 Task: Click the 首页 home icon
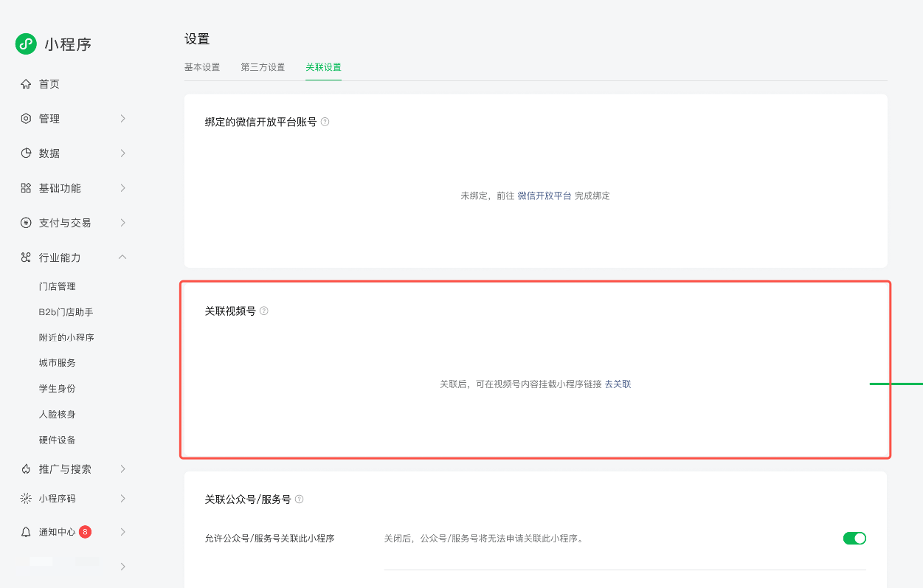[x=26, y=84]
